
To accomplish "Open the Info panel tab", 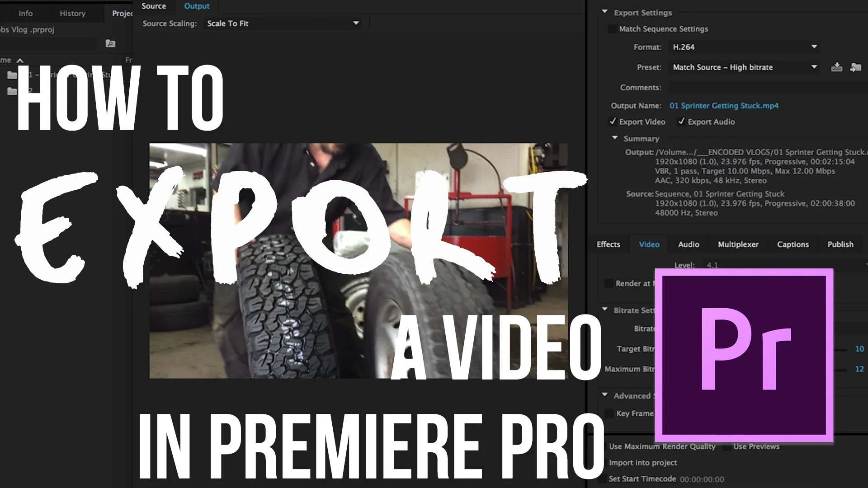I will pos(25,14).
